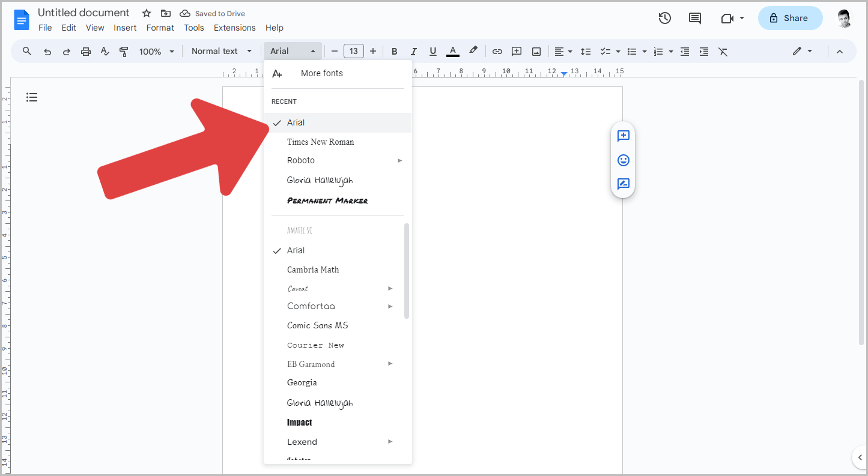Open the checklist options dropdown
This screenshot has width=868, height=476.
pyautogui.click(x=610, y=52)
